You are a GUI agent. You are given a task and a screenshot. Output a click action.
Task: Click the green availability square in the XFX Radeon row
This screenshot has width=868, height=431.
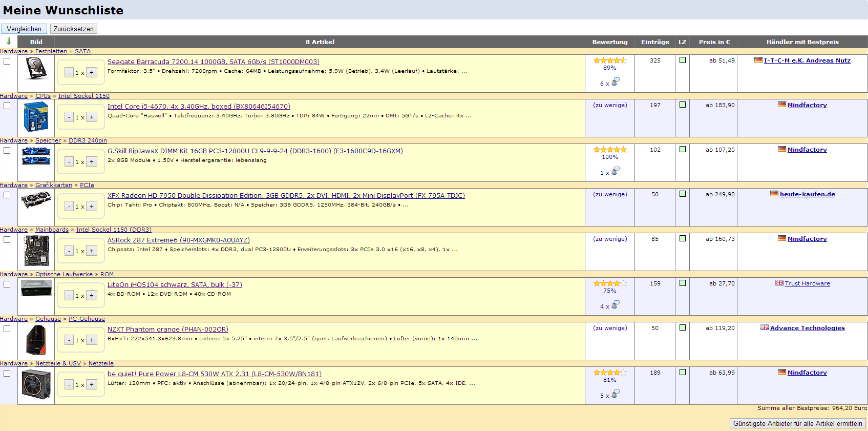[x=683, y=194]
